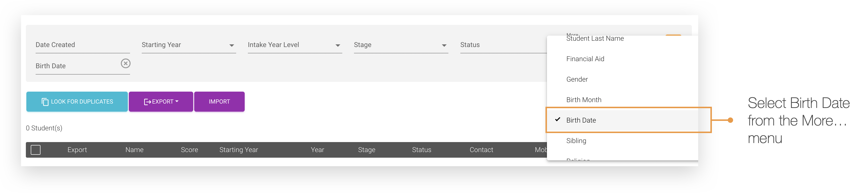Click the Date Created filter field
Screen dimensions: 868x193
click(x=82, y=45)
